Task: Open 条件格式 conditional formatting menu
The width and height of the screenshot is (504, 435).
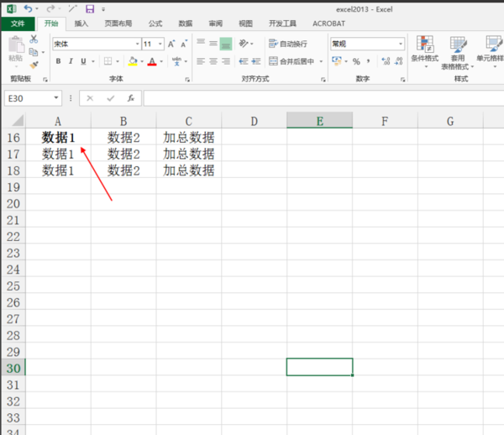Action: tap(425, 52)
